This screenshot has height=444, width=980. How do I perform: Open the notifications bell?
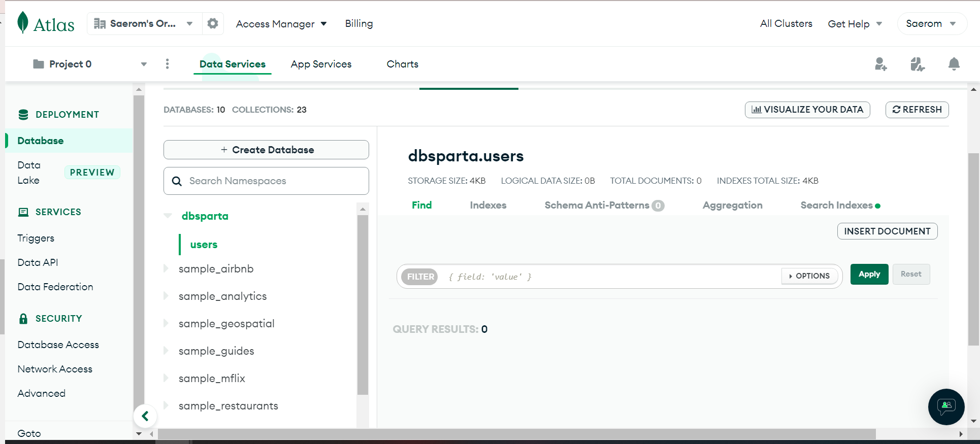954,64
